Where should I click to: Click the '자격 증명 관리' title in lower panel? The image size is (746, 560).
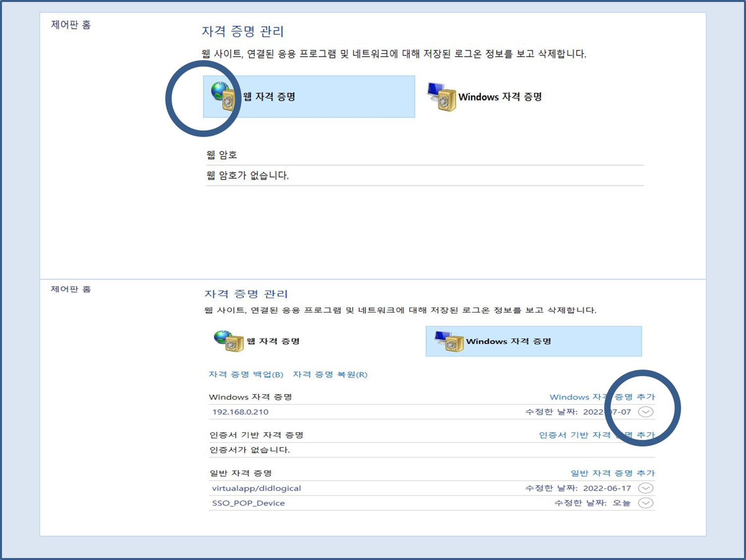246,294
